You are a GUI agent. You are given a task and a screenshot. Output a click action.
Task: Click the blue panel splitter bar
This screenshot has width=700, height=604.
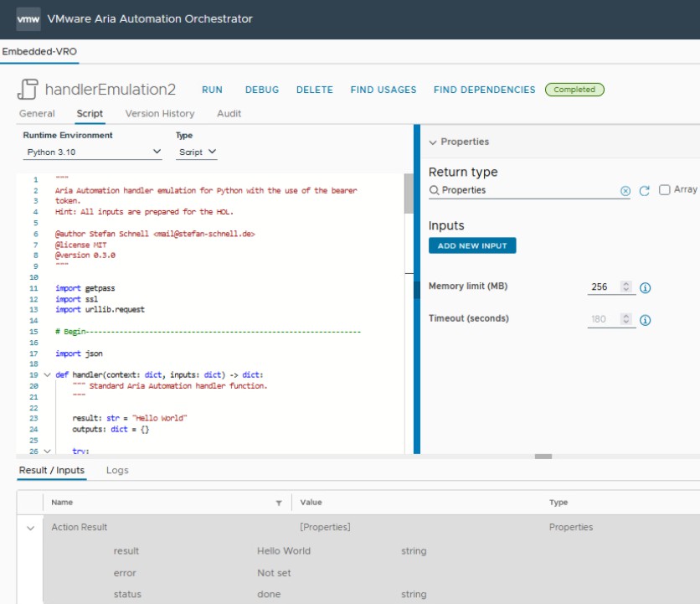pos(417,289)
